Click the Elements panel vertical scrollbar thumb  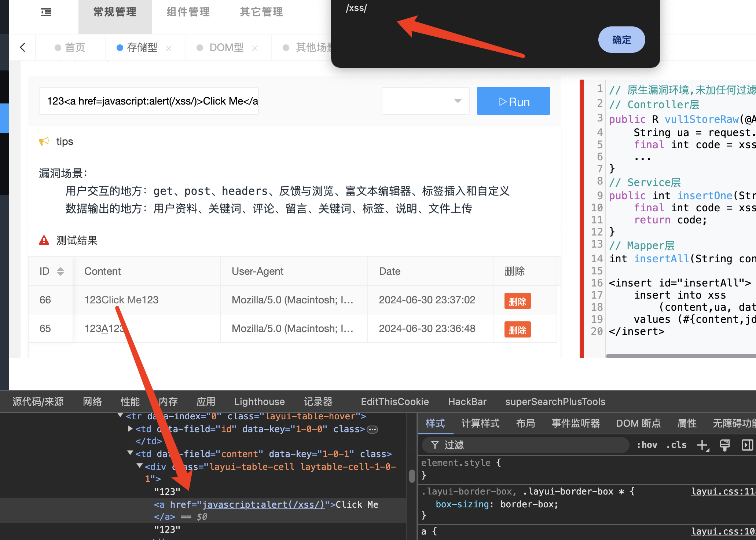[x=412, y=476]
